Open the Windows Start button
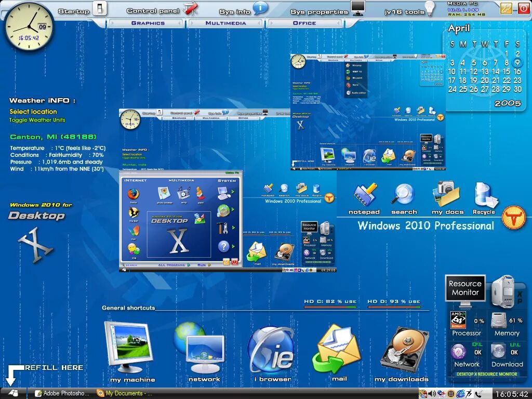 pyautogui.click(x=13, y=393)
